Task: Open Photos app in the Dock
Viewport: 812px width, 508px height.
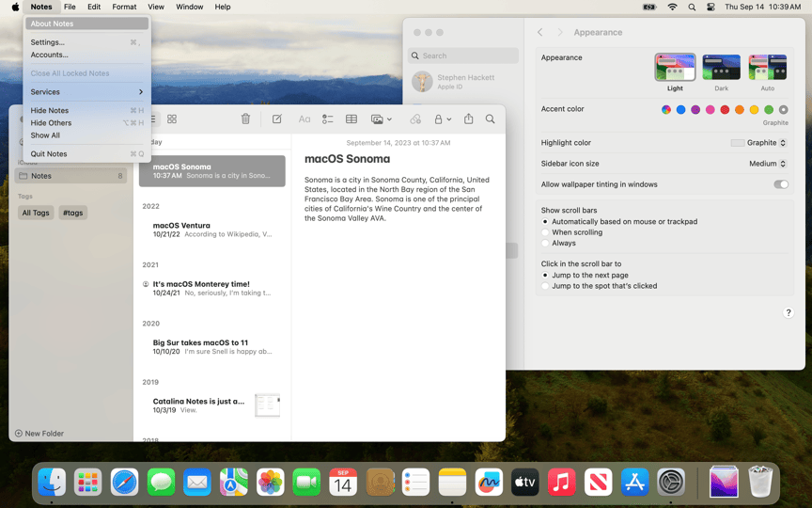Action: point(271,483)
